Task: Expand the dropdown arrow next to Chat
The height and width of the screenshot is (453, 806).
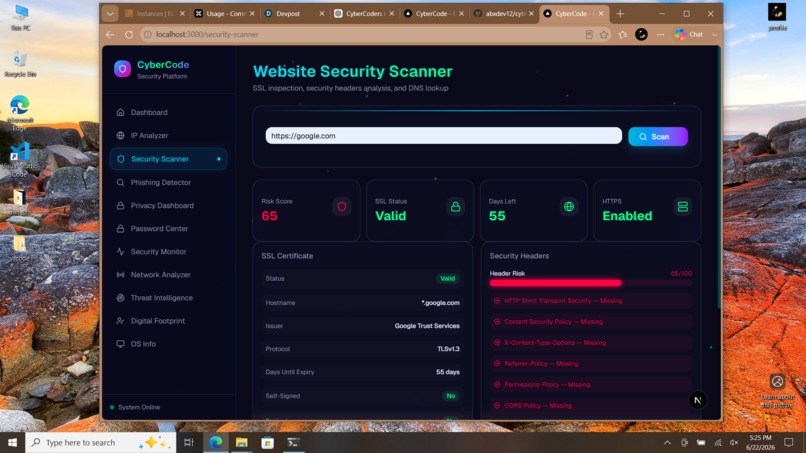Action: tap(715, 34)
